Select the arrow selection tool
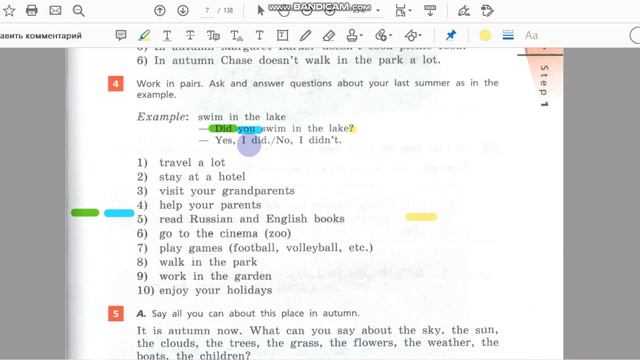Screen dimensions: 640x360 tap(260, 10)
